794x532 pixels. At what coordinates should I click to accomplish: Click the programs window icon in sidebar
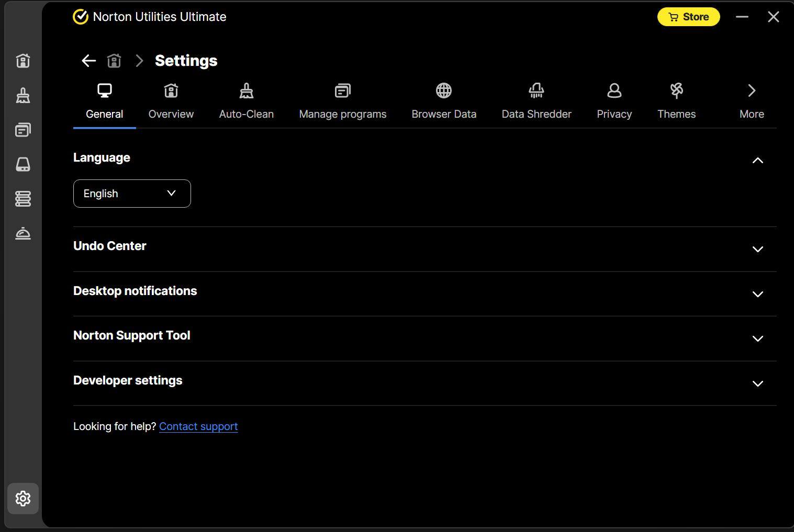pyautogui.click(x=23, y=130)
